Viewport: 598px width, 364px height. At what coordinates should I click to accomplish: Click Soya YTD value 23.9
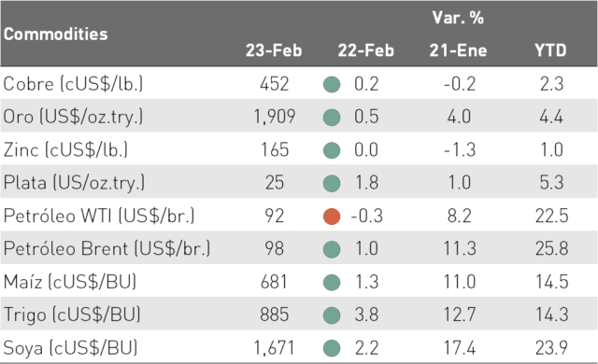click(552, 347)
